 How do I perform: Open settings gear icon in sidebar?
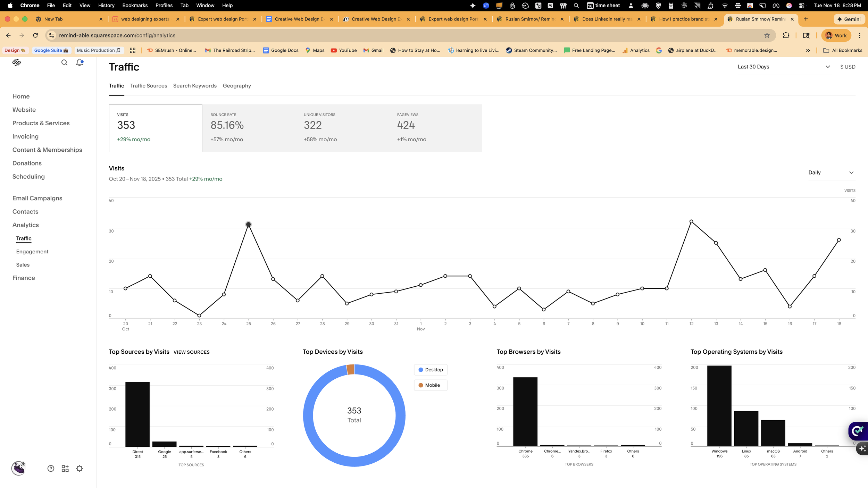tap(80, 469)
